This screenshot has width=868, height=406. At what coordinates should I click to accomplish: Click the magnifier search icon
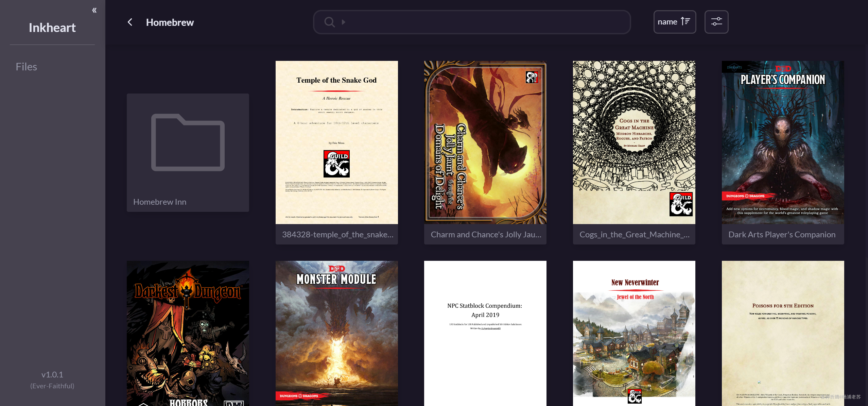pyautogui.click(x=329, y=22)
